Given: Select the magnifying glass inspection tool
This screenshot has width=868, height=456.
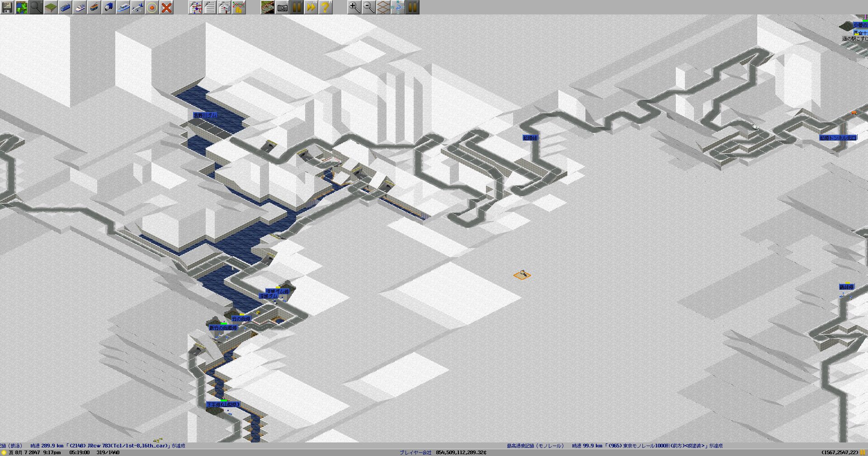Looking at the screenshot, I should tap(36, 7).
